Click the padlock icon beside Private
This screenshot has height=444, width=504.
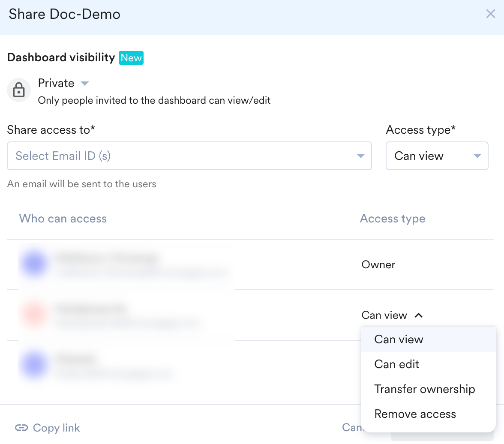click(19, 90)
